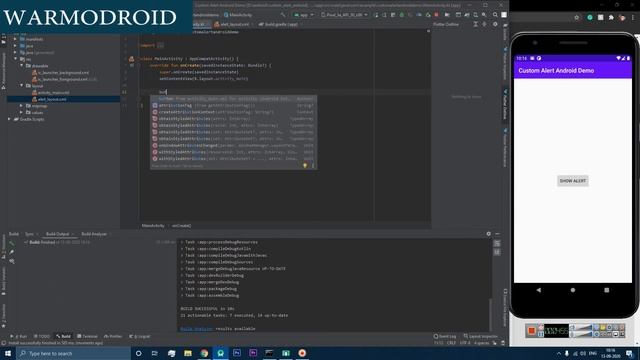Click the onCreate() breadcrumb

pyautogui.click(x=181, y=226)
